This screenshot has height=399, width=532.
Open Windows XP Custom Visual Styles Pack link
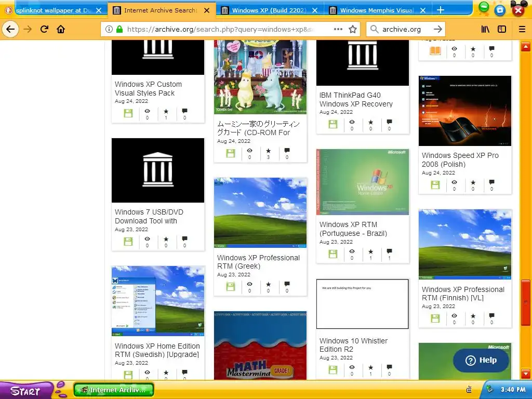[x=148, y=88]
